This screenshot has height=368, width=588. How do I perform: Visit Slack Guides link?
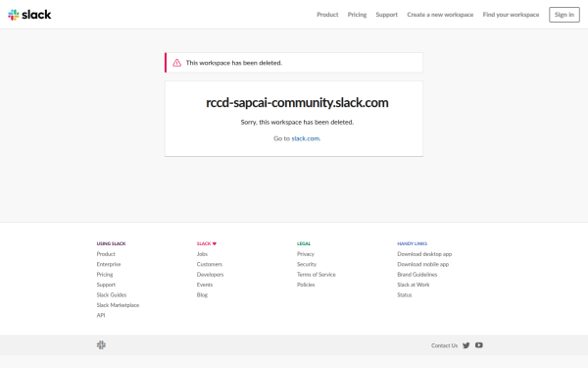point(112,294)
